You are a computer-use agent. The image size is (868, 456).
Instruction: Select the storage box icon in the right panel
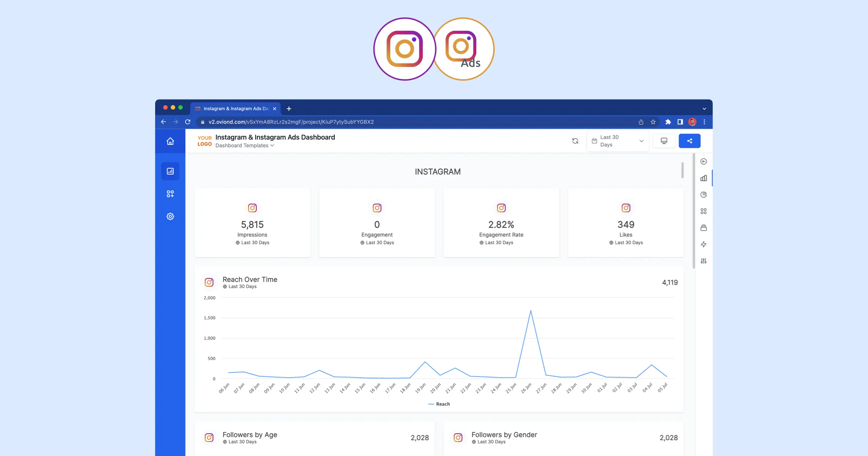coord(703,228)
